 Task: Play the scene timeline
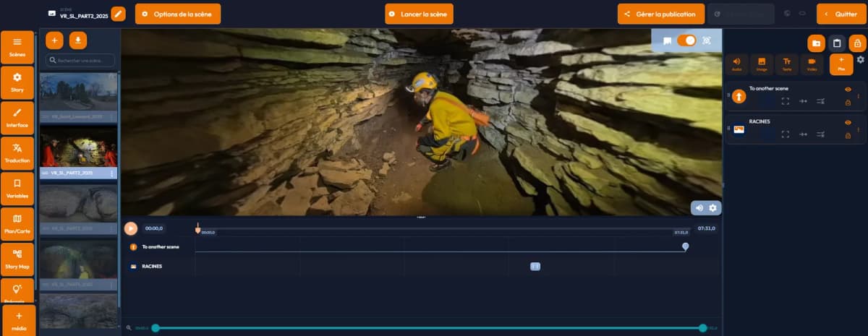pyautogui.click(x=130, y=228)
